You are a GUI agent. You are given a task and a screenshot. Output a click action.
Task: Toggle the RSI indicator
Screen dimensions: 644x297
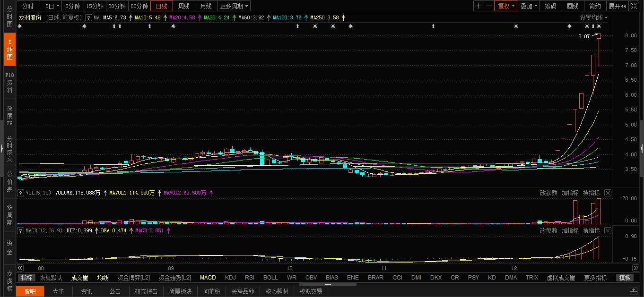tap(250, 278)
